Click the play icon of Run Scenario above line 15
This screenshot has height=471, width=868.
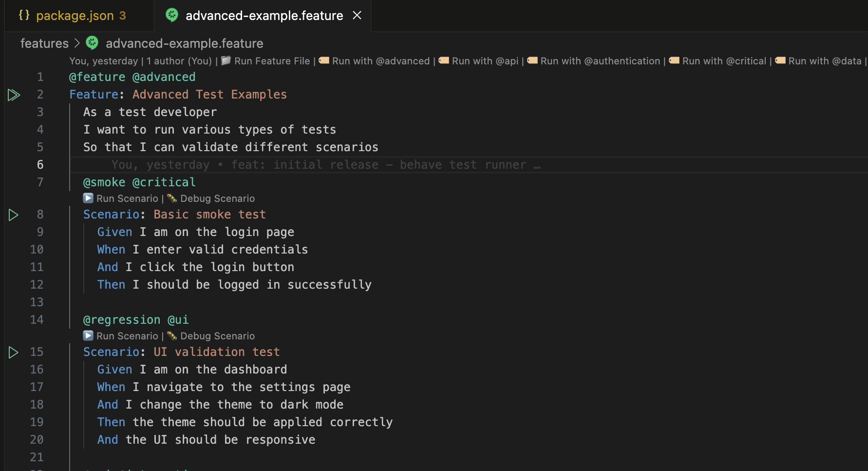tap(88, 335)
